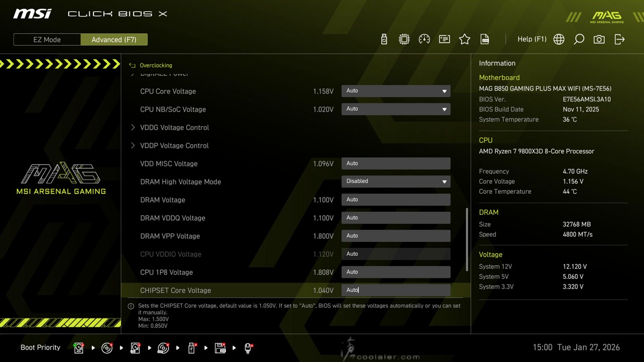The width and height of the screenshot is (644, 362).
Task: Click the star Favorites icon
Action: tap(465, 39)
